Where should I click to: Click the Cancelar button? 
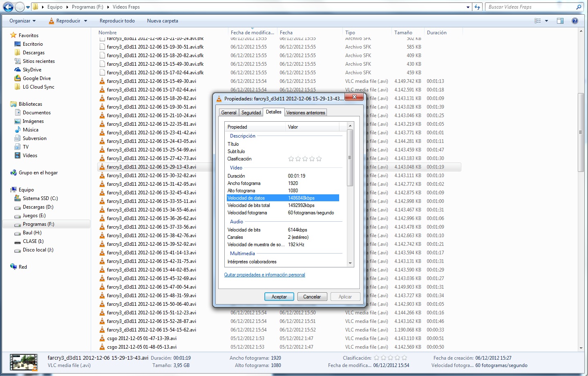(x=312, y=297)
